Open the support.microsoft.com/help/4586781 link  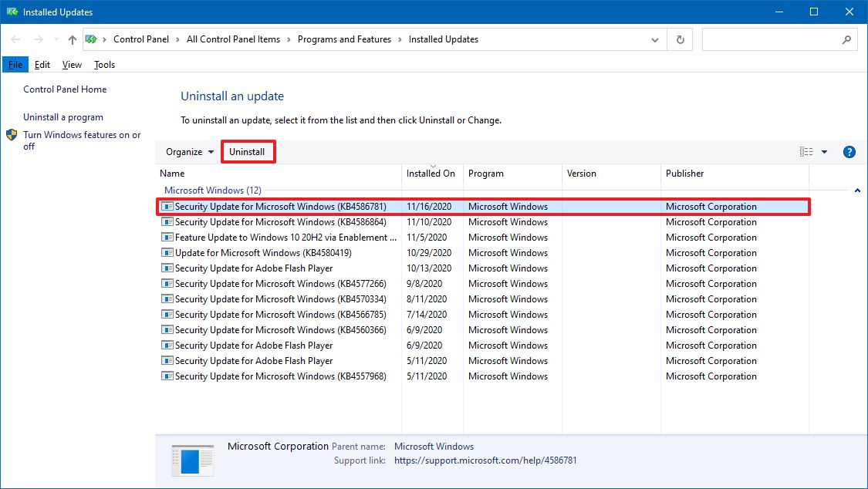[x=485, y=460]
